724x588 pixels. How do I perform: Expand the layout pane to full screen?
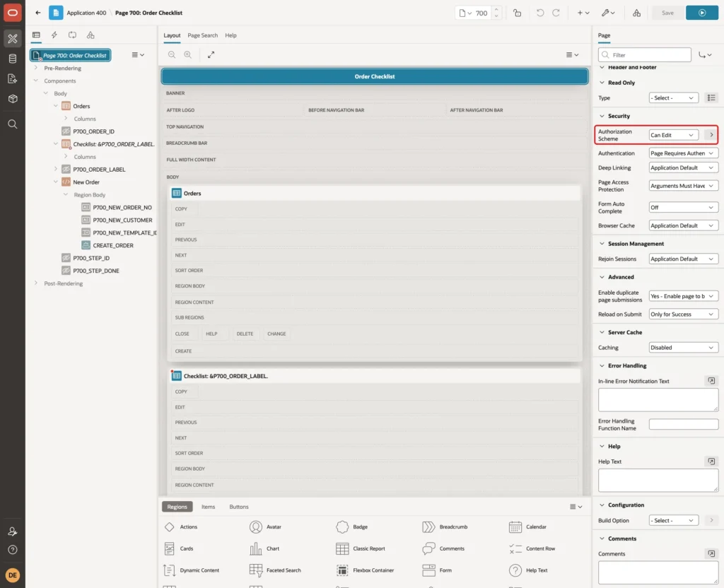[x=211, y=54]
